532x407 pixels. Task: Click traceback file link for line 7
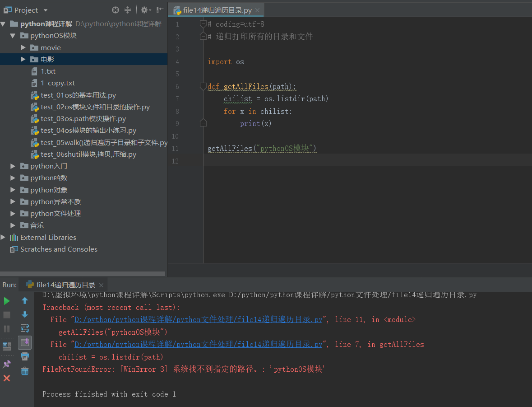tap(198, 345)
